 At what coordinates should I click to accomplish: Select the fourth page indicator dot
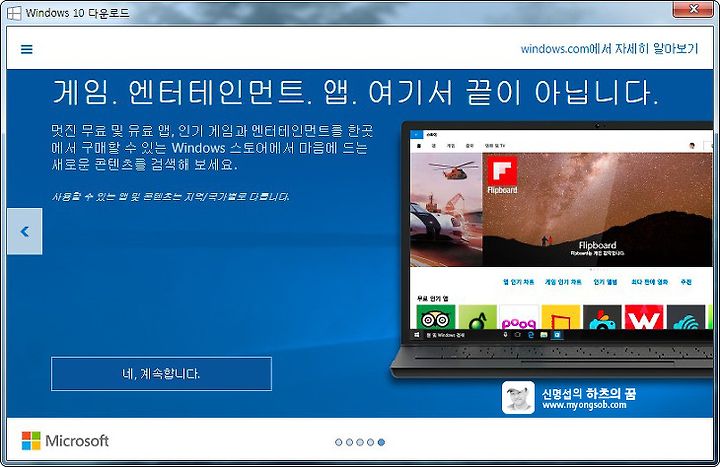[x=371, y=442]
